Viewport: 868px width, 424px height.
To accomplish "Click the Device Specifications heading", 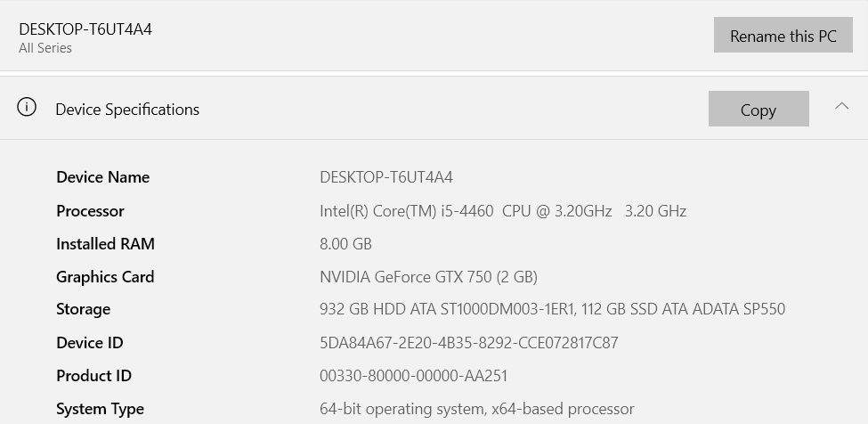I will [127, 110].
